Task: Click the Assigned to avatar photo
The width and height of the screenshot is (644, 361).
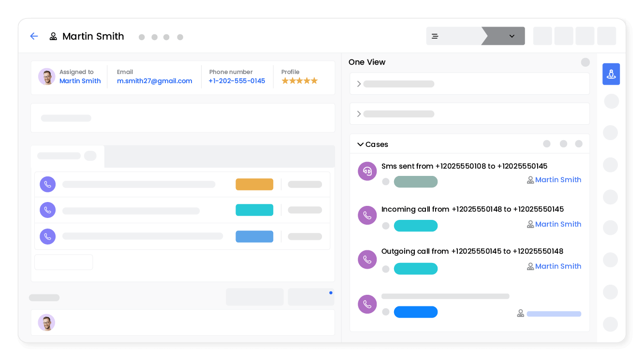Action: [x=47, y=77]
